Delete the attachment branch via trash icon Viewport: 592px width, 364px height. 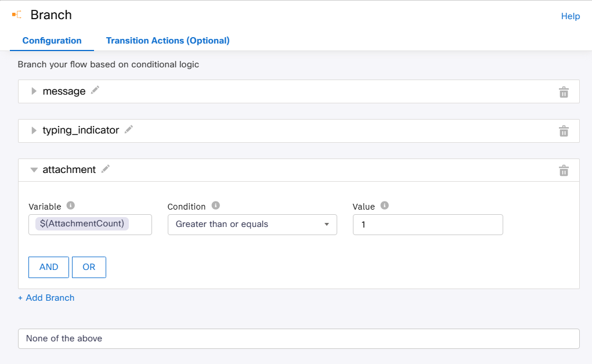click(x=563, y=171)
